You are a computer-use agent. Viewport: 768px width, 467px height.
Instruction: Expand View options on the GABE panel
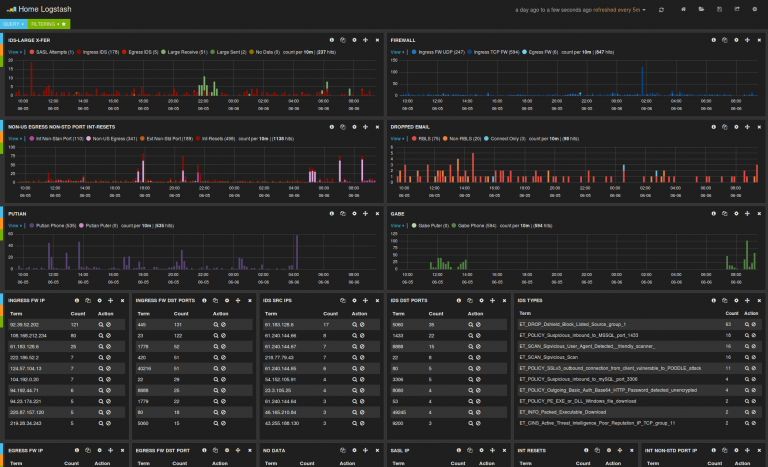coord(398,226)
